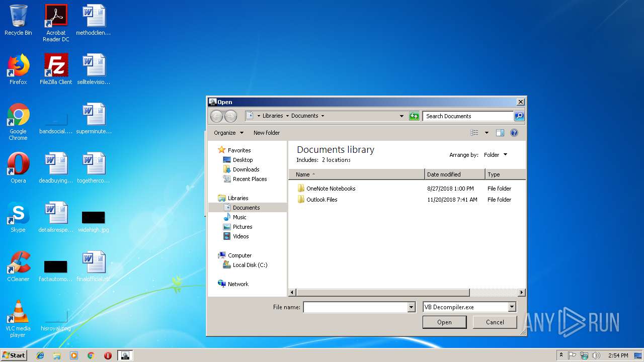Sort by Date modified column header
The height and width of the screenshot is (362, 644).
click(x=455, y=174)
